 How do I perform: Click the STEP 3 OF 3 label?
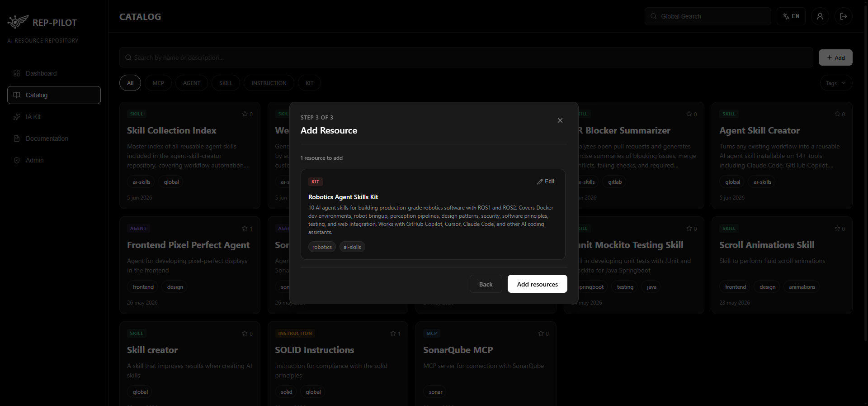point(317,117)
